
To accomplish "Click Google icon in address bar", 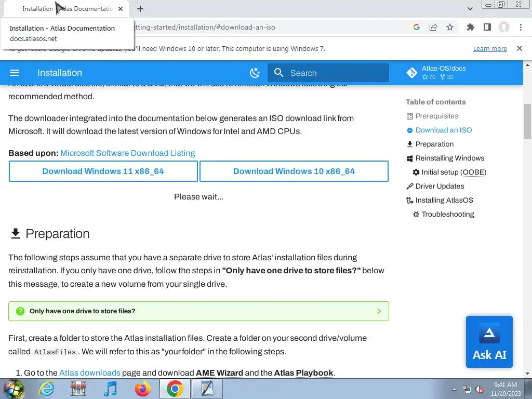I will click(417, 27).
